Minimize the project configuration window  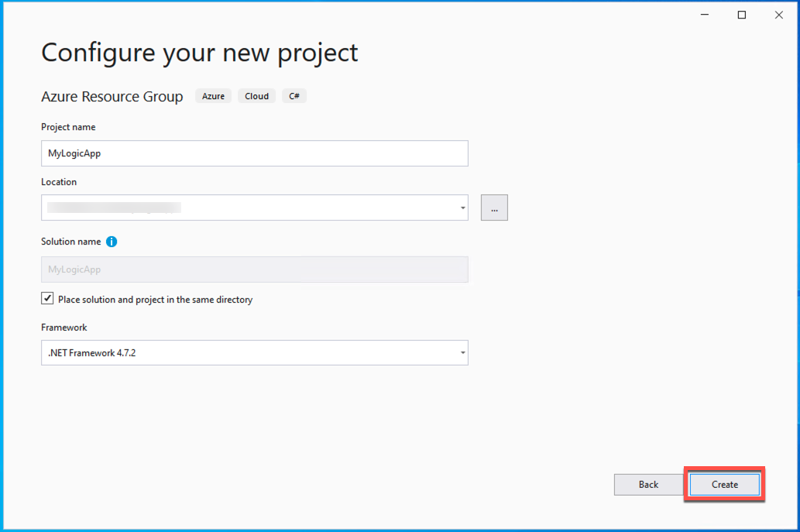point(703,14)
